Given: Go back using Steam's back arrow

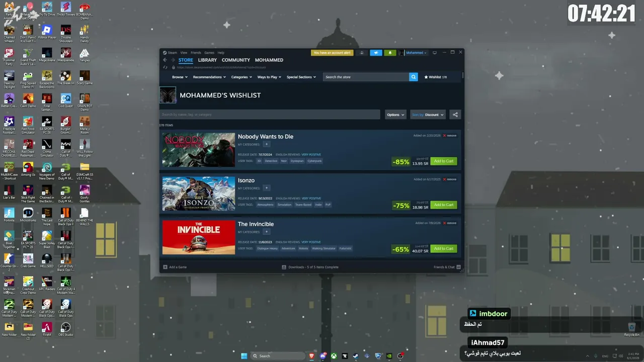Looking at the screenshot, I should [165, 60].
